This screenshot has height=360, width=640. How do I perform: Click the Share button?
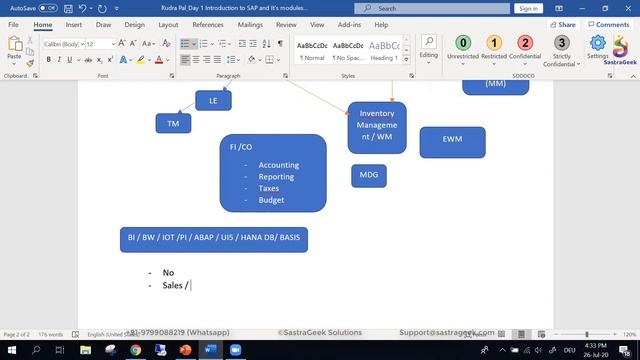[563, 25]
